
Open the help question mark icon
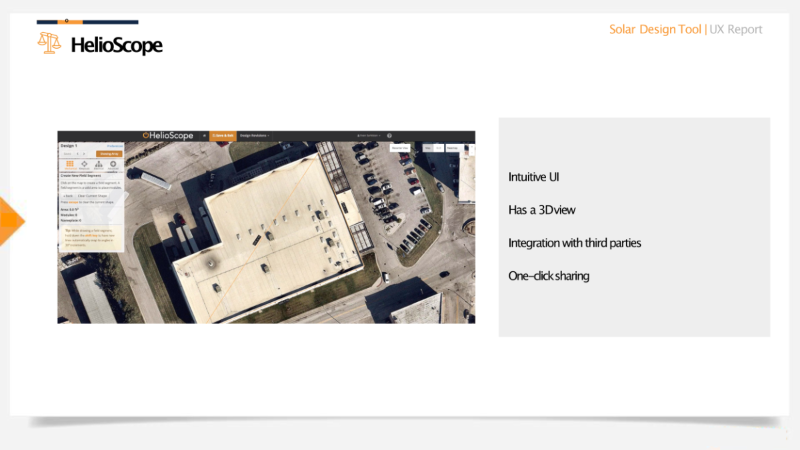pyautogui.click(x=389, y=136)
